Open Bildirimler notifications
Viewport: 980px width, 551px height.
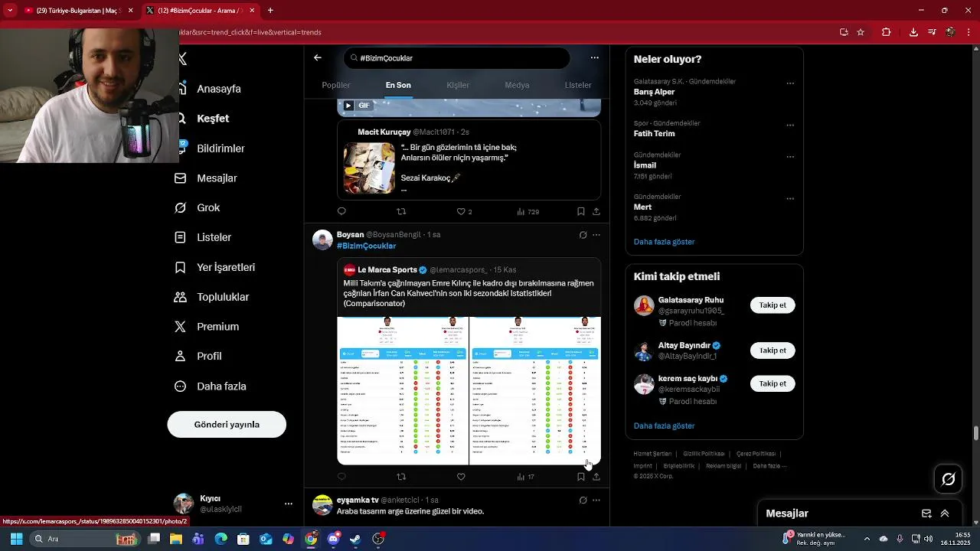pos(220,148)
